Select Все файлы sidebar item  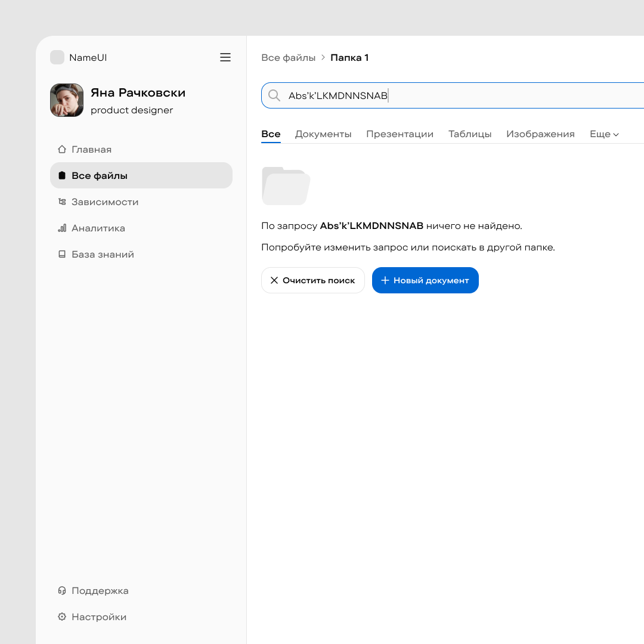[x=141, y=175]
